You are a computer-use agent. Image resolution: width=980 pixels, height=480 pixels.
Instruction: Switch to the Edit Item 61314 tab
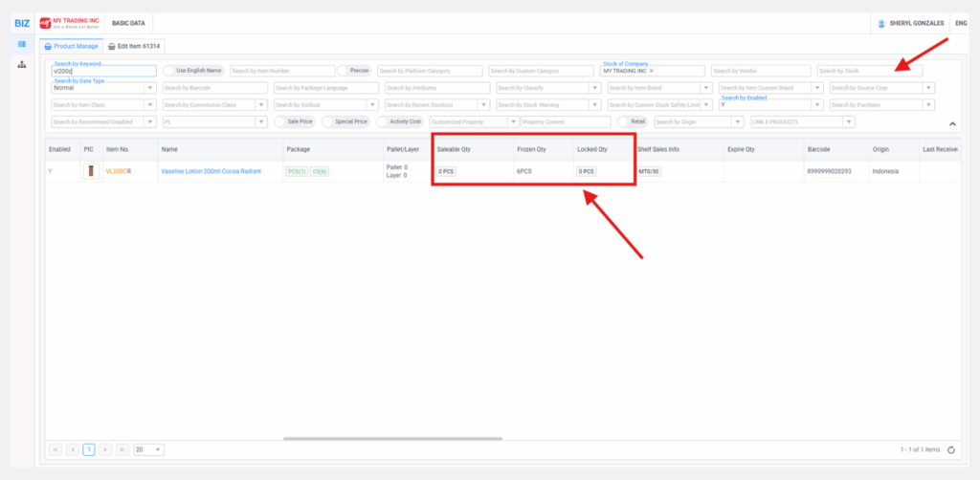point(134,46)
